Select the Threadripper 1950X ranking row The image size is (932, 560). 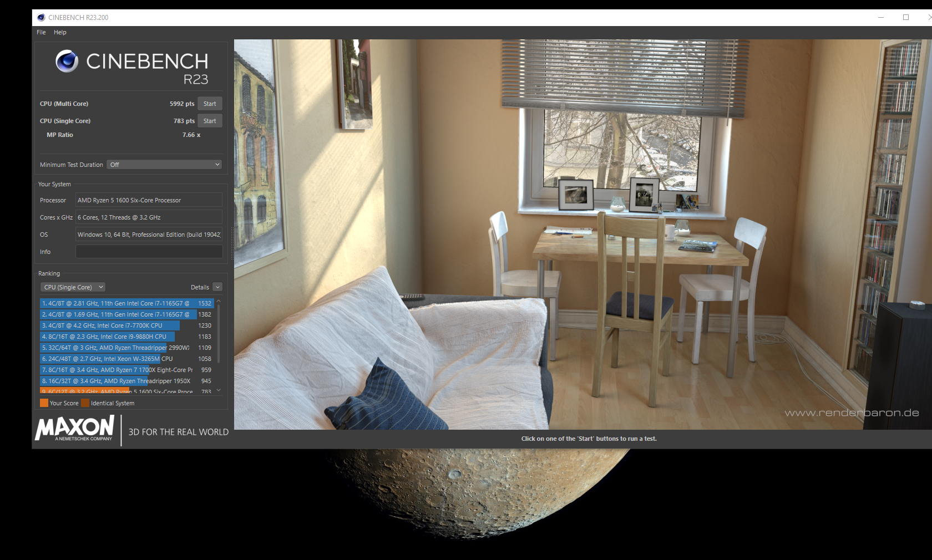pos(127,381)
